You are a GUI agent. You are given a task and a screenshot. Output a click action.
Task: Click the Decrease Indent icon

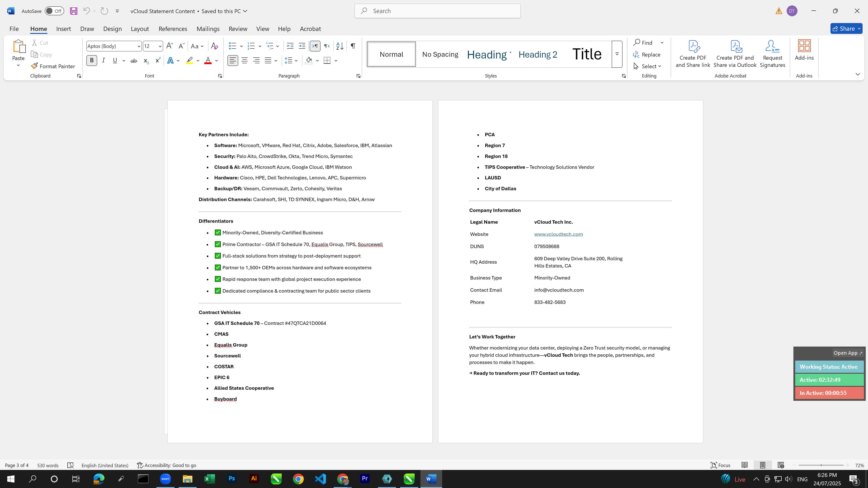pos(290,46)
